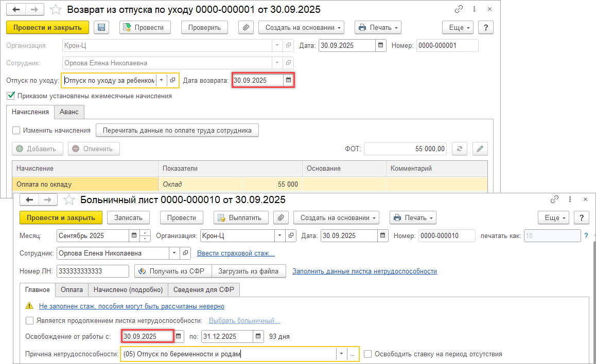
Task: Check Освободить ставку на период отсутствия
Action: pyautogui.click(x=367, y=354)
